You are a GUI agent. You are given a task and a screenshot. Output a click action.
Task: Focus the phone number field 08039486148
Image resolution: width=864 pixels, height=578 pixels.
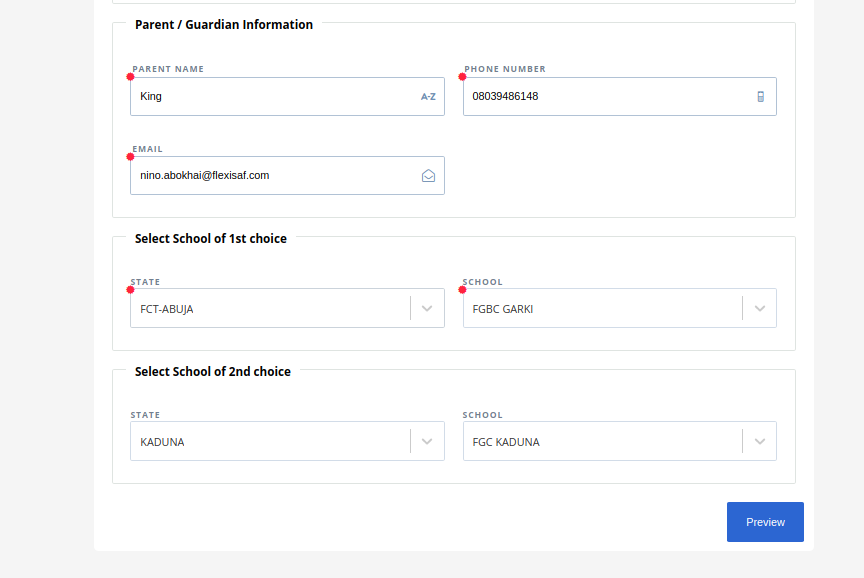point(620,96)
